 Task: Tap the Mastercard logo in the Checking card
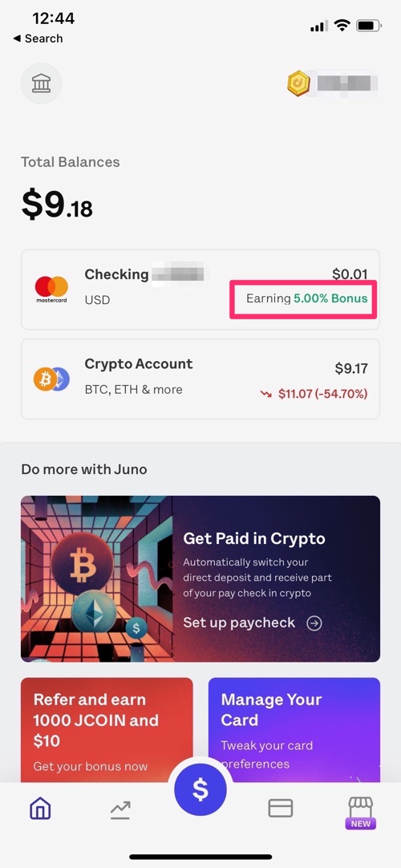pos(51,290)
